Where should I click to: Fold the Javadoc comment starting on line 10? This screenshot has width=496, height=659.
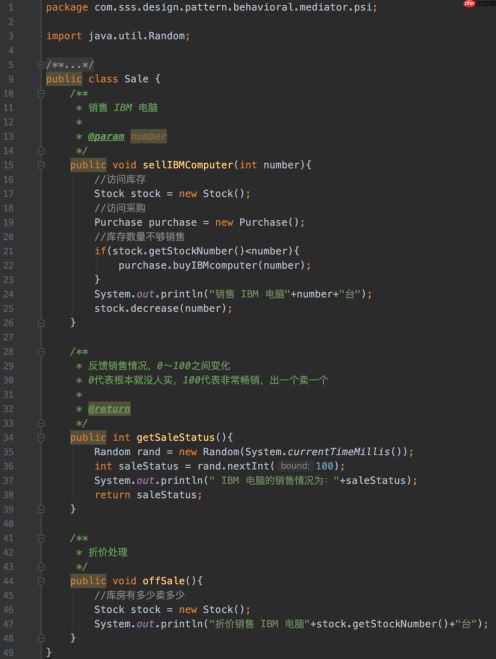41,93
